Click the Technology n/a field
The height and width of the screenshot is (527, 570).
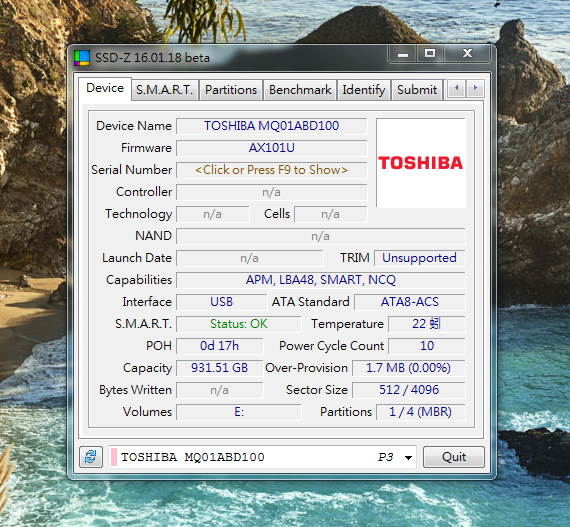(213, 214)
